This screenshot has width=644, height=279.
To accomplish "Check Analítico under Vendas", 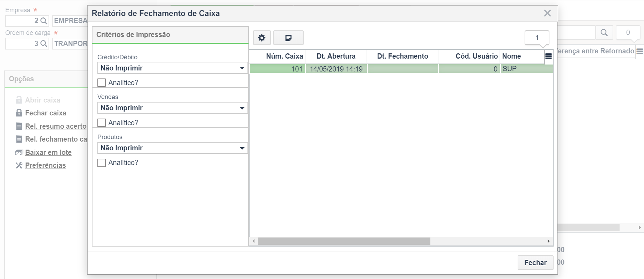I will [x=102, y=123].
